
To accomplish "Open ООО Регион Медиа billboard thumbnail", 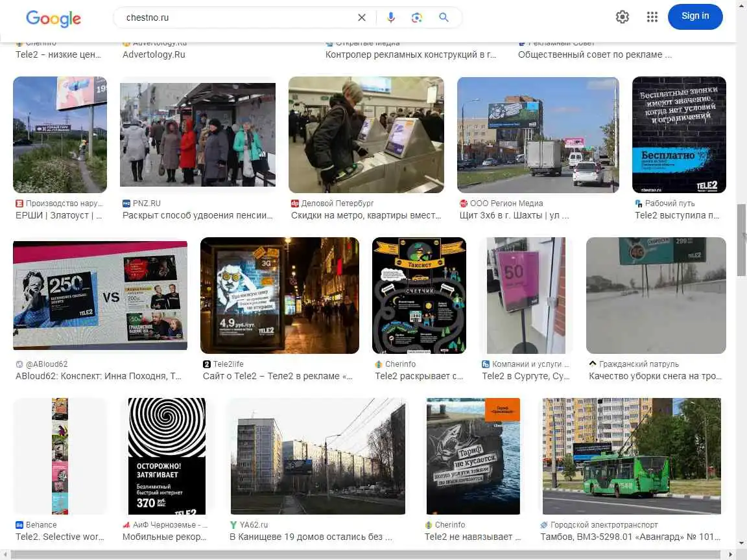I will 538,135.
